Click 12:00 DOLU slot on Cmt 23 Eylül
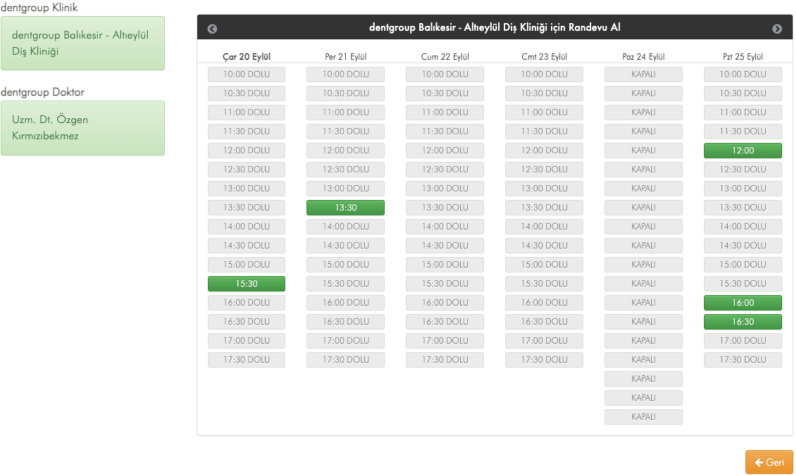The width and height of the screenshot is (796, 475). point(544,151)
